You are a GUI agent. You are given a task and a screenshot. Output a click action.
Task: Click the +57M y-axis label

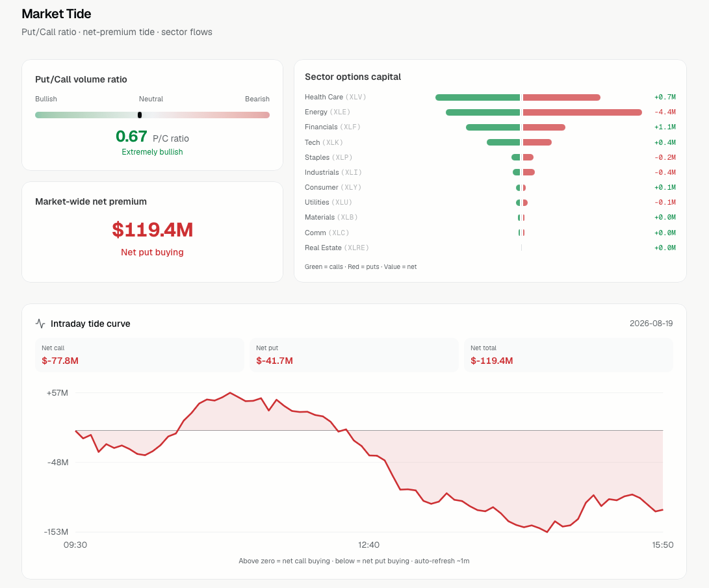57,393
